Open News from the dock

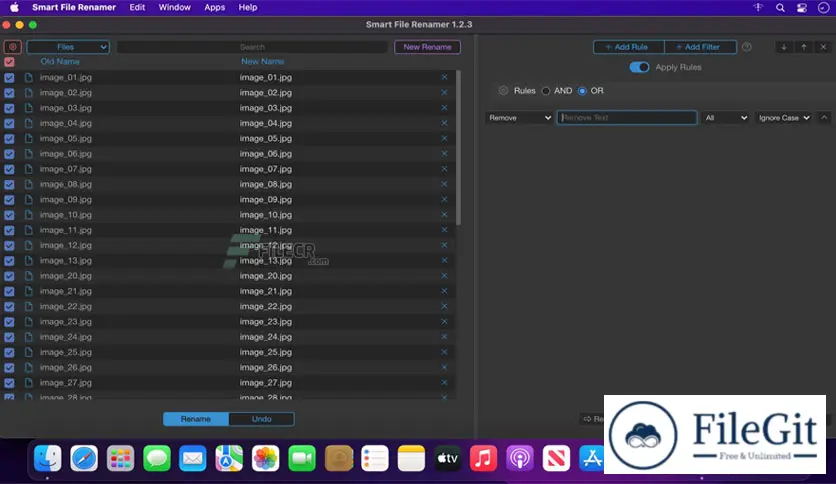click(x=556, y=458)
